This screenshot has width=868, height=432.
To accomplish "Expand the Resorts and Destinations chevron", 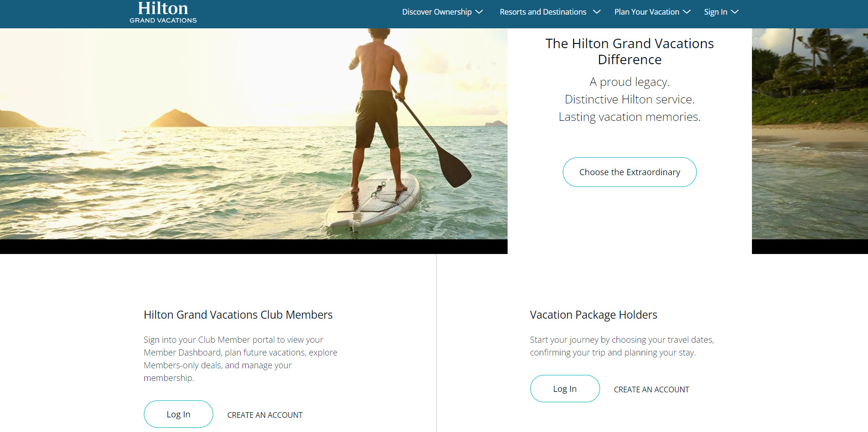I will click(596, 12).
